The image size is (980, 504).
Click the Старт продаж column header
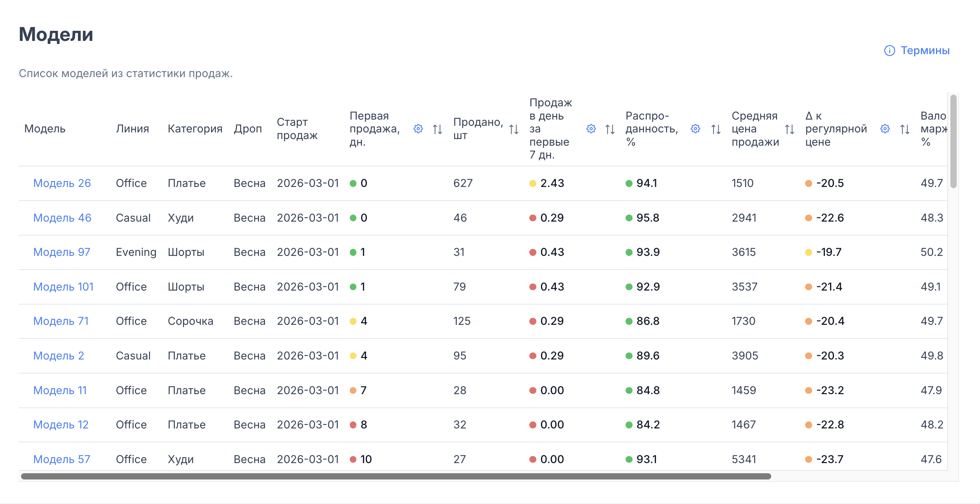click(297, 129)
